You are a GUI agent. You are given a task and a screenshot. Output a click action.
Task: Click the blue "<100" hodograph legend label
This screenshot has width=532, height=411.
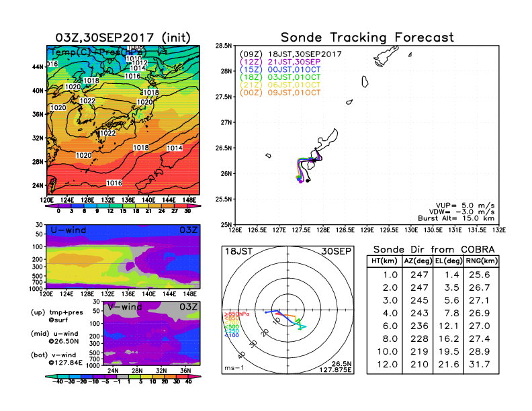click(x=232, y=335)
